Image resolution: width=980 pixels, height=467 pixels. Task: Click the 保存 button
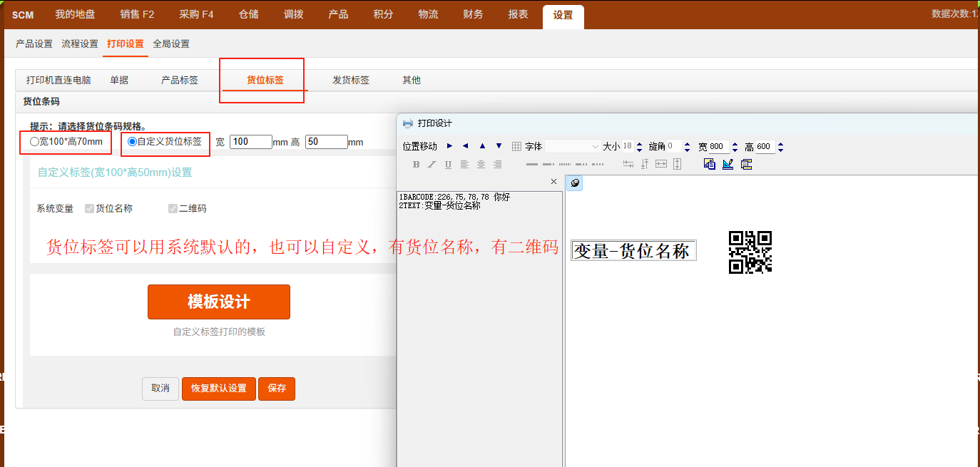[x=277, y=389]
